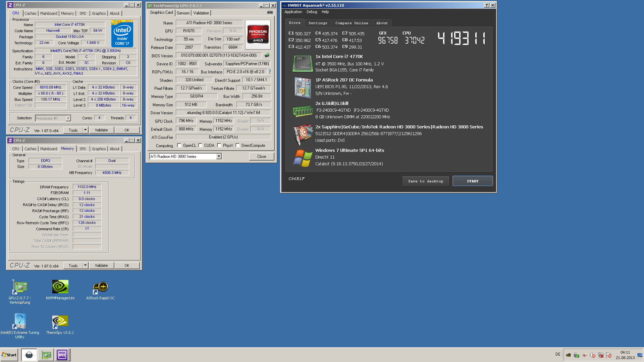Open the NVPMManagerUni desktop icon

point(60,290)
